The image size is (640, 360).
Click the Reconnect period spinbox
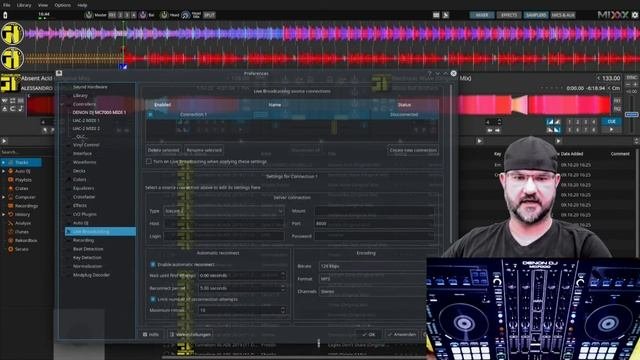click(x=242, y=288)
